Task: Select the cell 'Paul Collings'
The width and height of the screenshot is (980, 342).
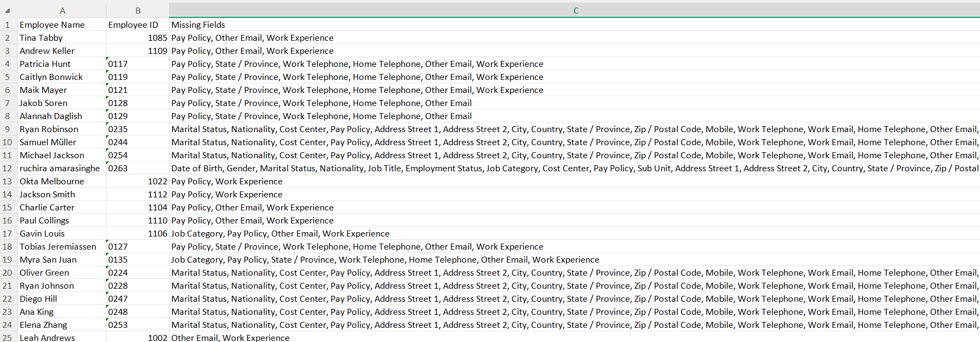Action: (62, 220)
